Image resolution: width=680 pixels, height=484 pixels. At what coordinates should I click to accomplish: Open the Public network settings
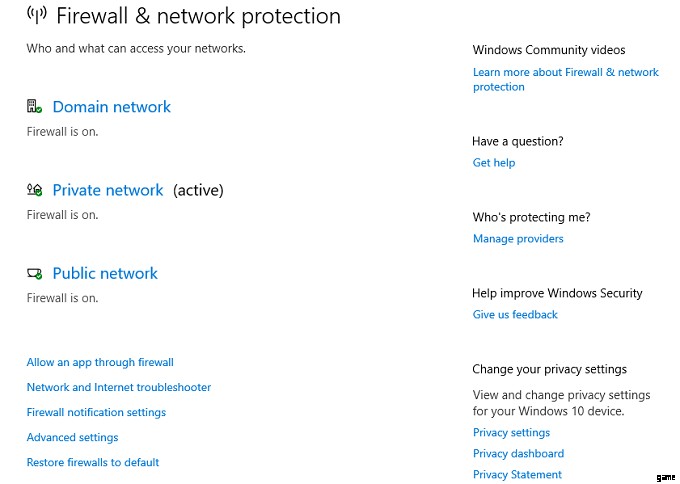(x=105, y=273)
